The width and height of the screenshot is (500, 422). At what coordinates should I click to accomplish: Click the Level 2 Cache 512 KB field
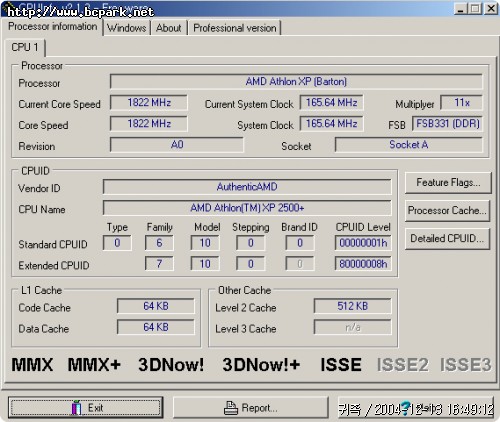(352, 306)
